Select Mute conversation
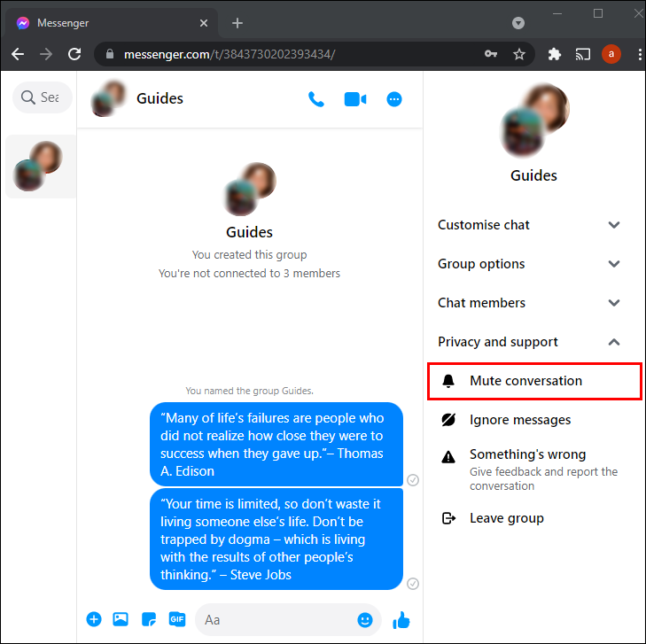The image size is (646, 644). pos(534,381)
